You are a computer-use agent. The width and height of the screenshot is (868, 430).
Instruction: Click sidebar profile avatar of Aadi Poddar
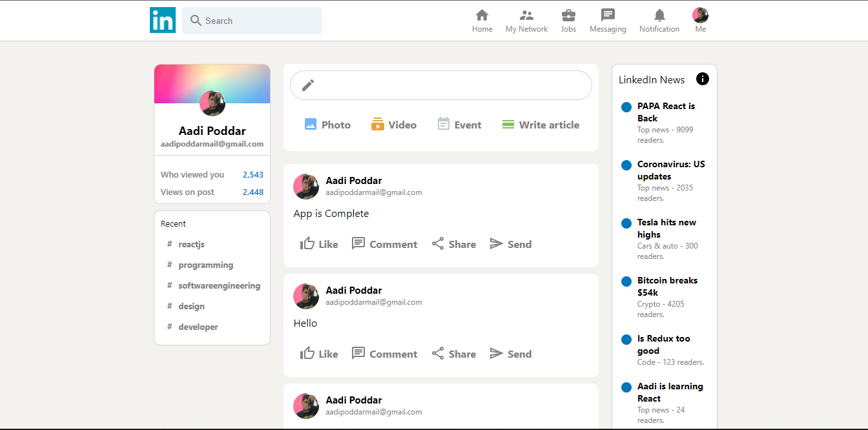point(212,103)
